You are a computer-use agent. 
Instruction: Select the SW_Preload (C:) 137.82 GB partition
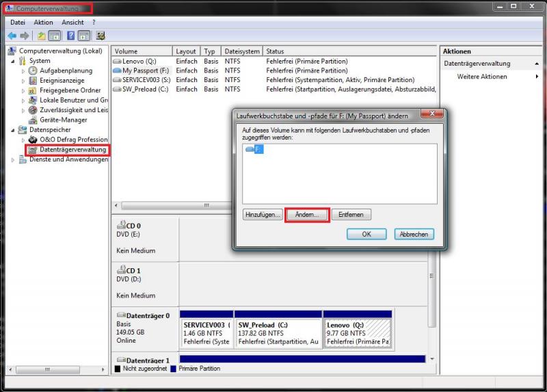tap(278, 330)
